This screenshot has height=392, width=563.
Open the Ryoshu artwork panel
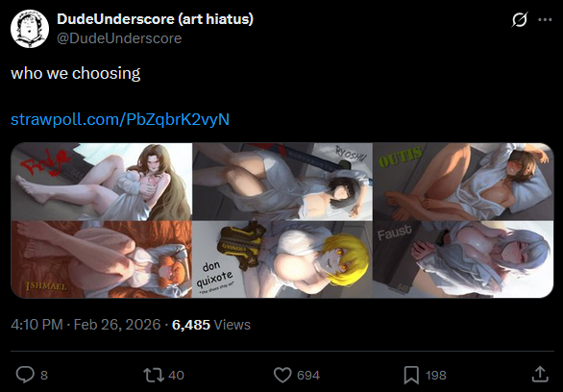coord(282,182)
